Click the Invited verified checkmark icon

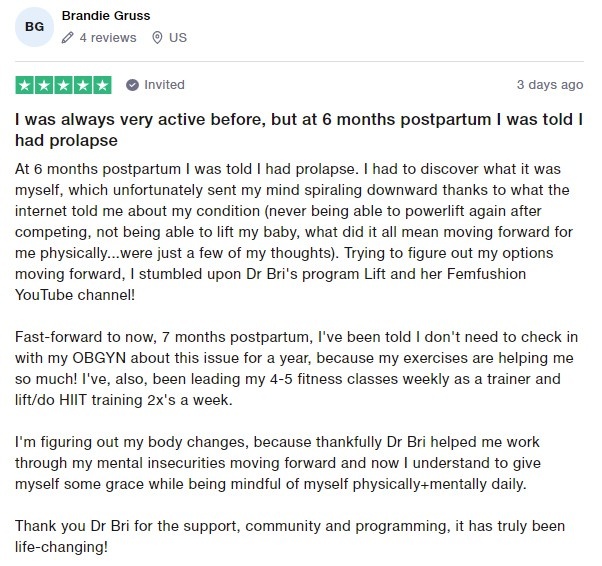point(132,85)
